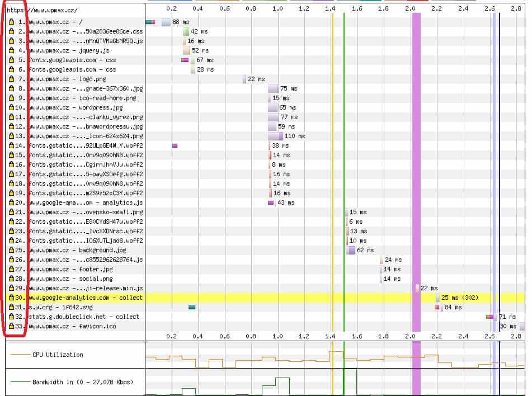Click the CPU Utilization legend label
Screen dimensions: 532x396
coord(58,355)
